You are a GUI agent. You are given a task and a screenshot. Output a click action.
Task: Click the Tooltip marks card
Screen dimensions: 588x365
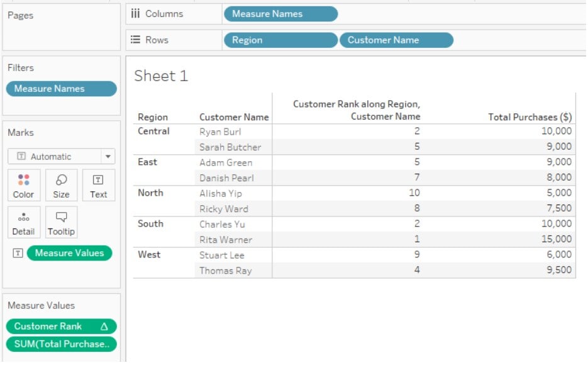[x=61, y=222]
